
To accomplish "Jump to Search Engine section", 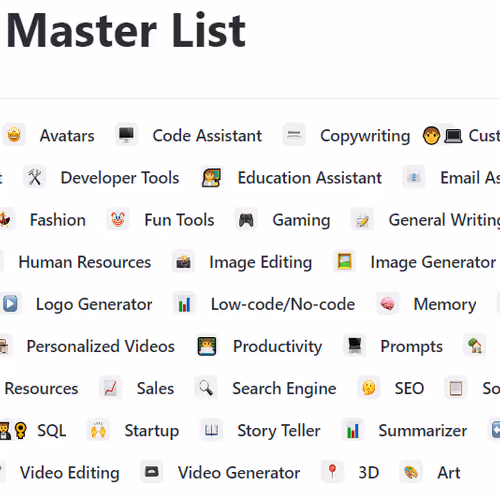I will coord(284,390).
